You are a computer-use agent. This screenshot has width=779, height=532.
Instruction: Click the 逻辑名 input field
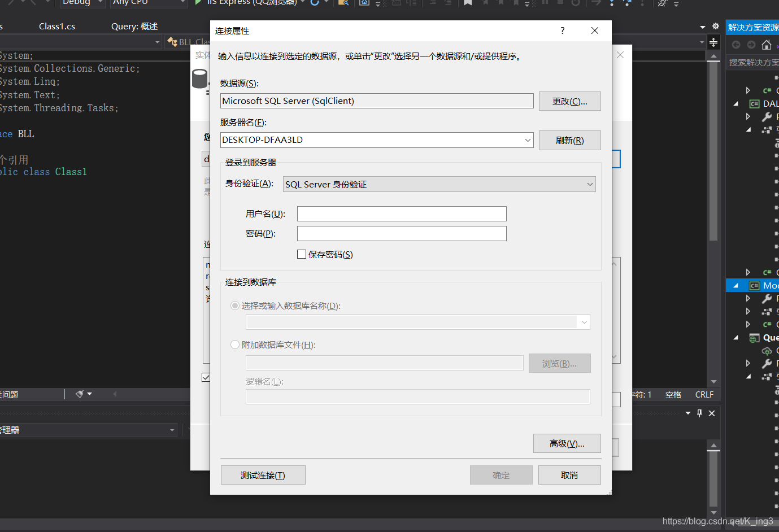[x=417, y=396]
